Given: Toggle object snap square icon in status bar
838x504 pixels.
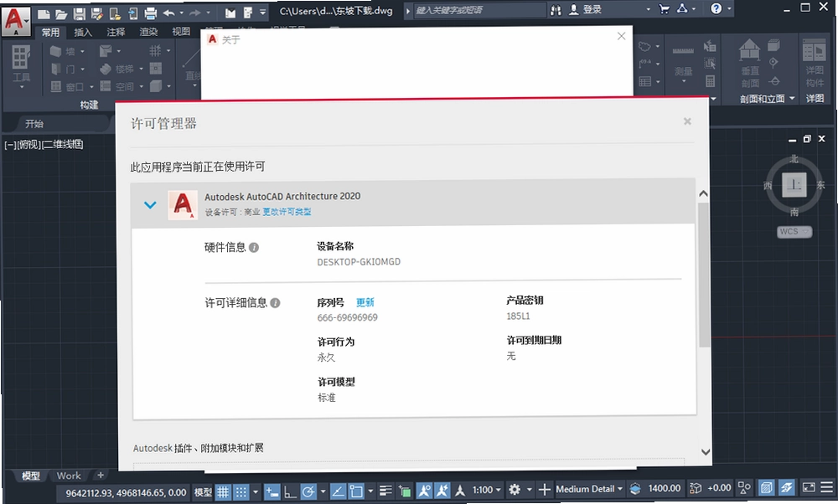Looking at the screenshot, I should click(x=355, y=491).
